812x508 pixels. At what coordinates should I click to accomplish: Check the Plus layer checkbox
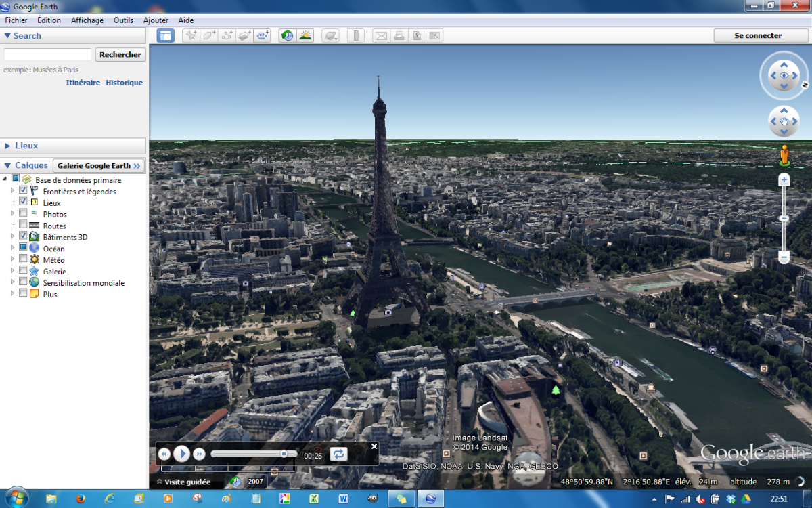pyautogui.click(x=23, y=294)
